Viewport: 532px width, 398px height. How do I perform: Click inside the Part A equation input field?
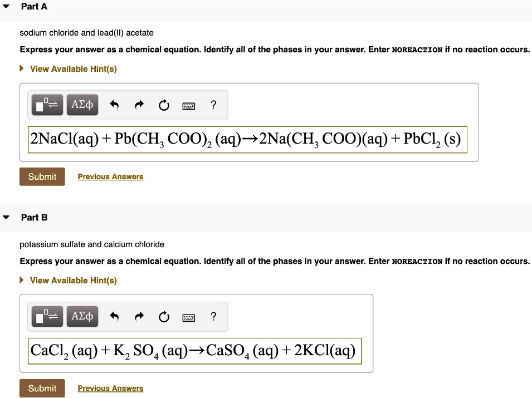click(248, 139)
